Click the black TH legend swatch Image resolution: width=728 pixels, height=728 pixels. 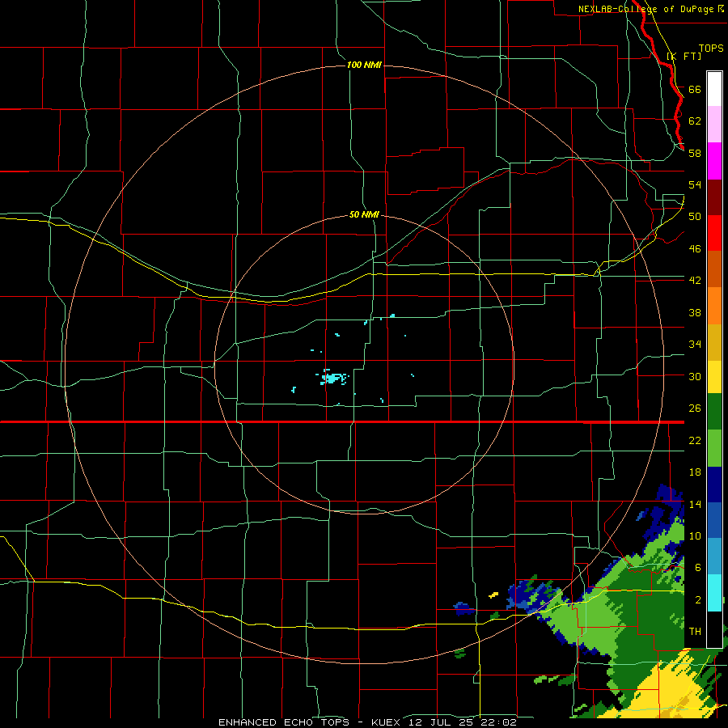pos(714,629)
